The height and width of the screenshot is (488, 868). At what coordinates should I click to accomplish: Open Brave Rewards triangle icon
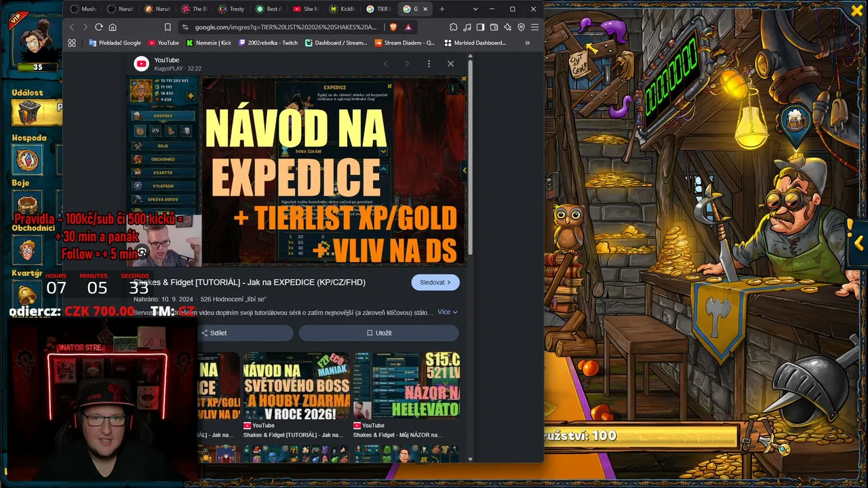[408, 27]
